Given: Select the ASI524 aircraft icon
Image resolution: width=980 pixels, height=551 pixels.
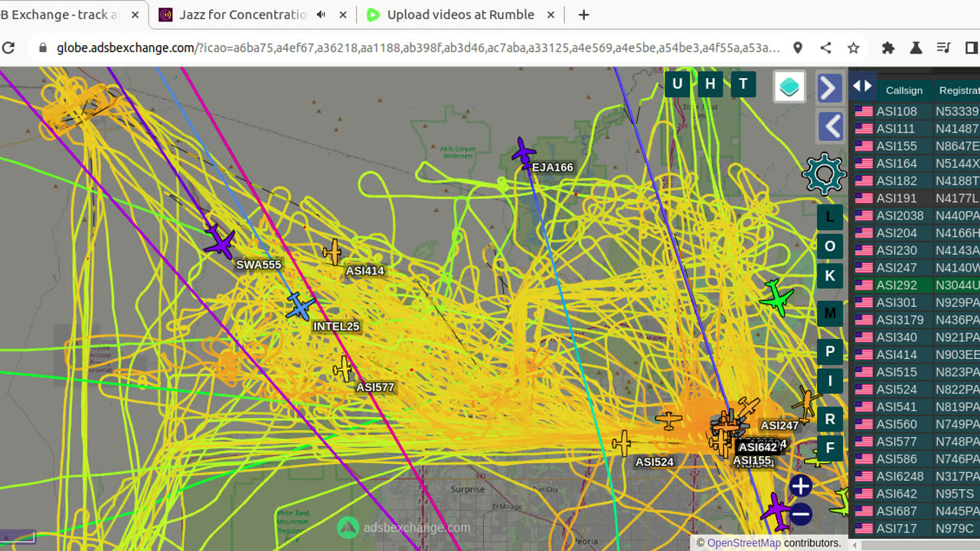Looking at the screenshot, I should (622, 443).
